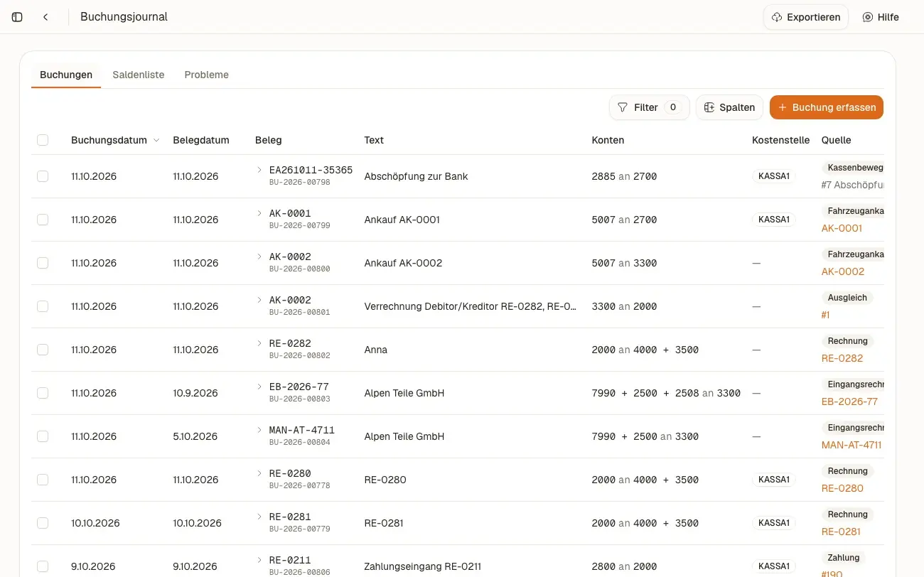
Task: Check the Ankauf AK-0001 row checkbox
Action: tap(43, 220)
